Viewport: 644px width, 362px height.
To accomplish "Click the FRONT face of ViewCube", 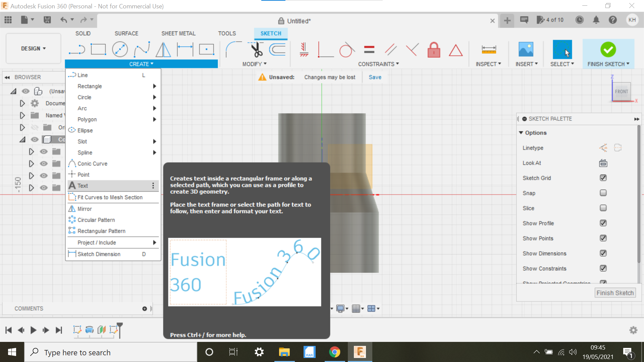I will pos(622,92).
